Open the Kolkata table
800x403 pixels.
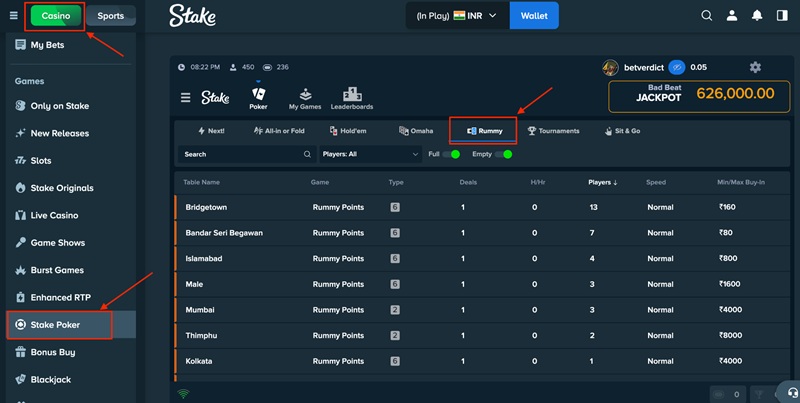483,361
